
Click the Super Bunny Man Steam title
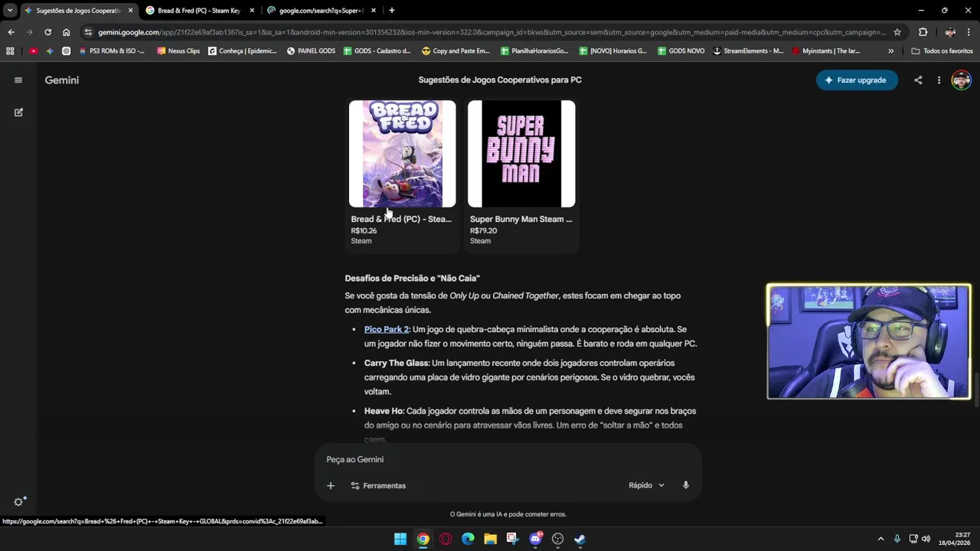coord(521,219)
